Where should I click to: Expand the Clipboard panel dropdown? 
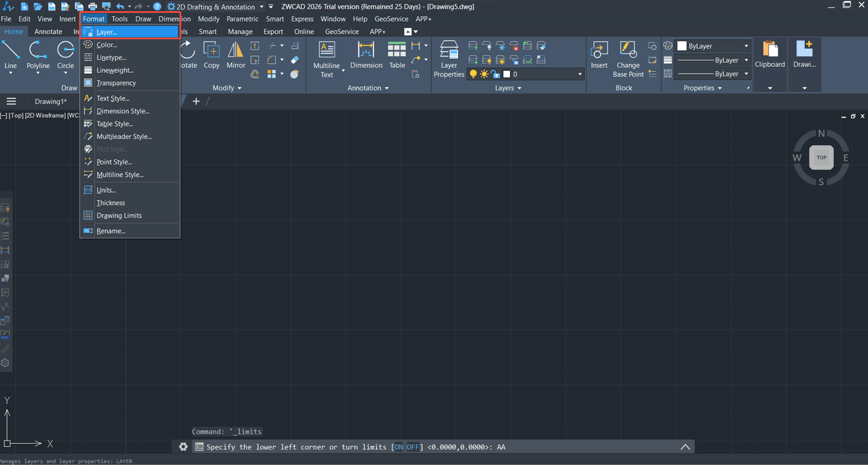(x=770, y=88)
